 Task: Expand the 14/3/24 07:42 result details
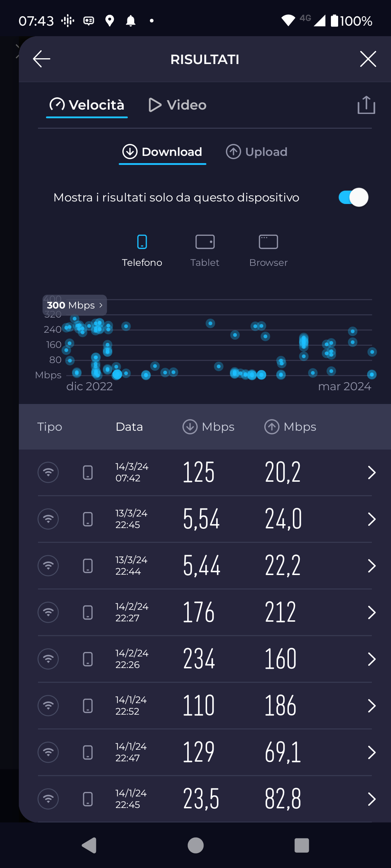pyautogui.click(x=371, y=472)
